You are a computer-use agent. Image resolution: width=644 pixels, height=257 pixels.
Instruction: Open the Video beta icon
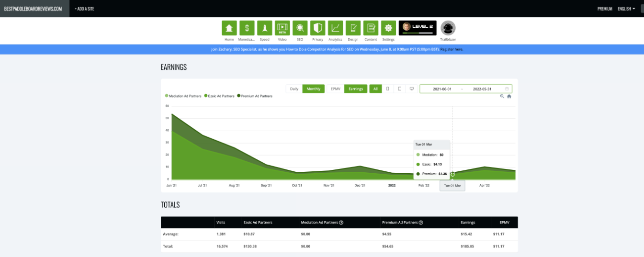282,28
